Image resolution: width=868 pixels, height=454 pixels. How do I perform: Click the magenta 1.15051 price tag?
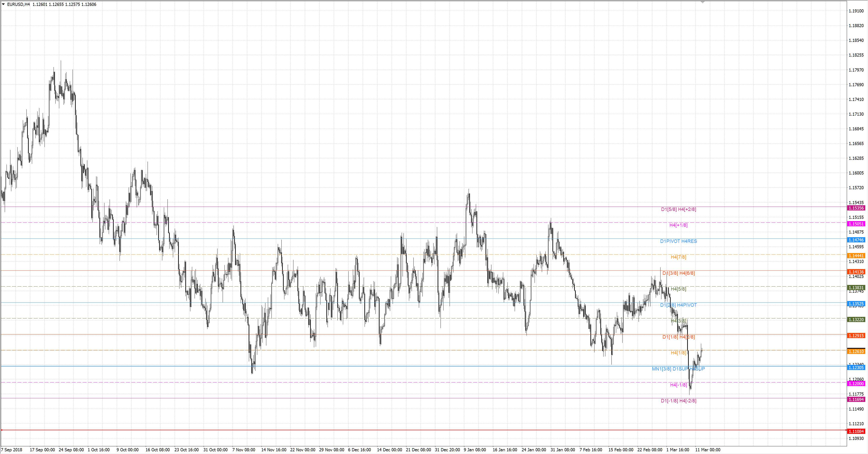(x=856, y=224)
